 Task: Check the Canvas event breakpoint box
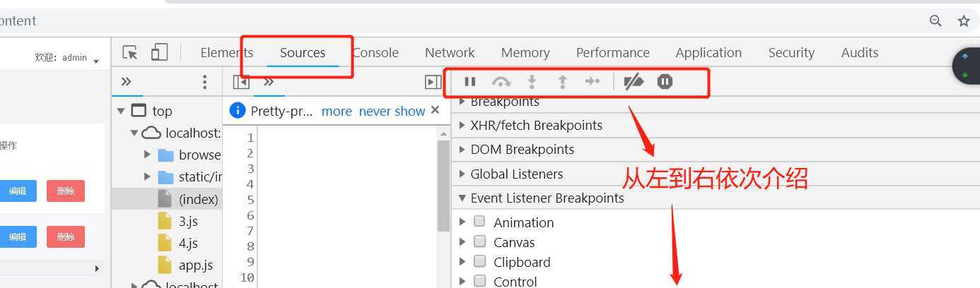[480, 241]
